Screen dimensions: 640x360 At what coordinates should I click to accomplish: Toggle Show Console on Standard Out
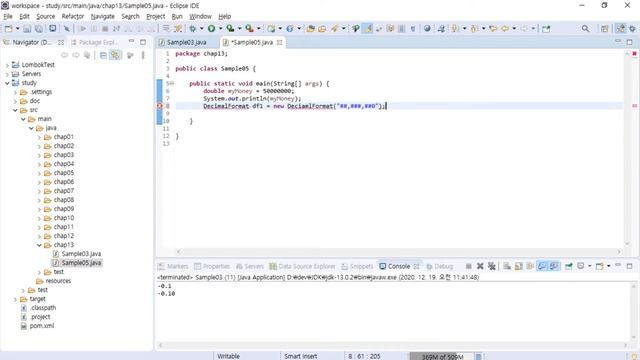542,266
